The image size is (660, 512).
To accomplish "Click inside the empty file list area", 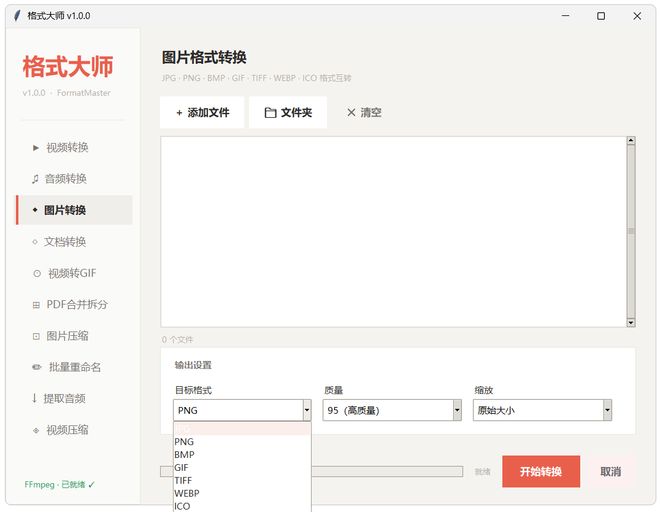I will [394, 232].
